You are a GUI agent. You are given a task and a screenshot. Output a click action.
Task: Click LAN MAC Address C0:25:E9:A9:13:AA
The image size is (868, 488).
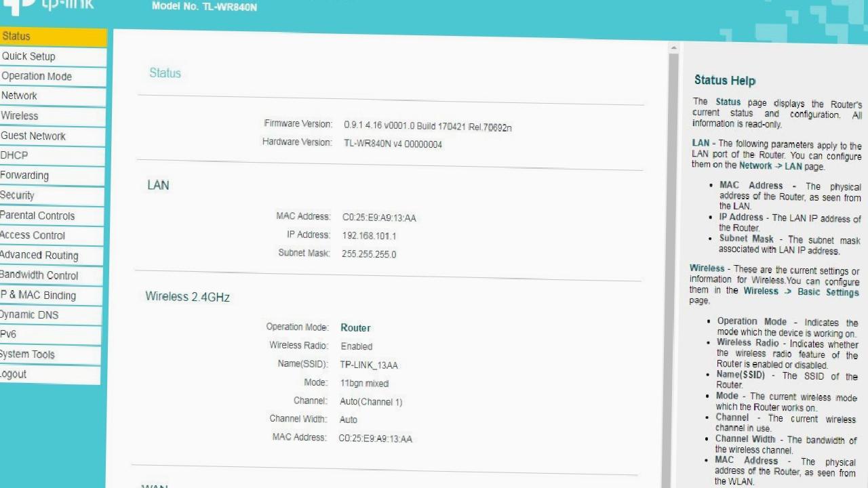click(x=379, y=218)
